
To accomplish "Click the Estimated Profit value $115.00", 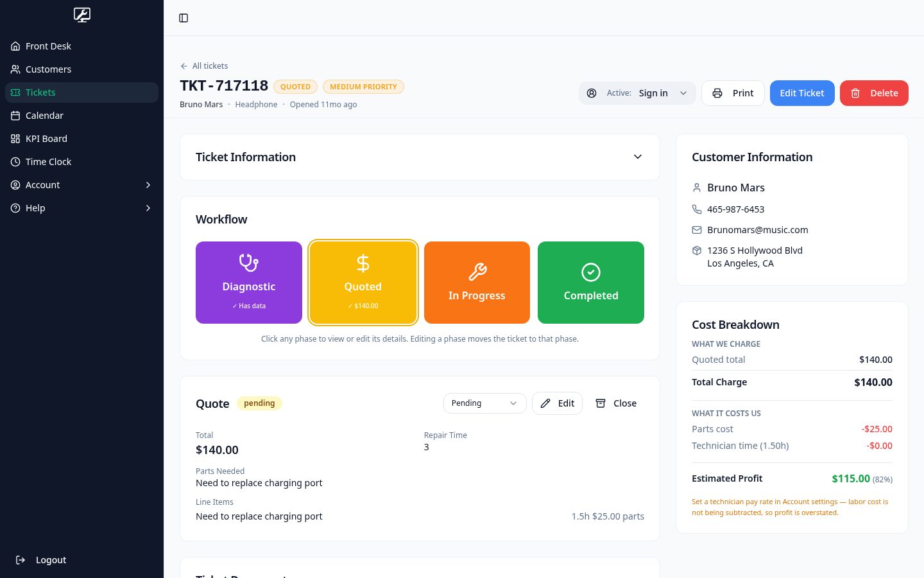I will pos(851,478).
